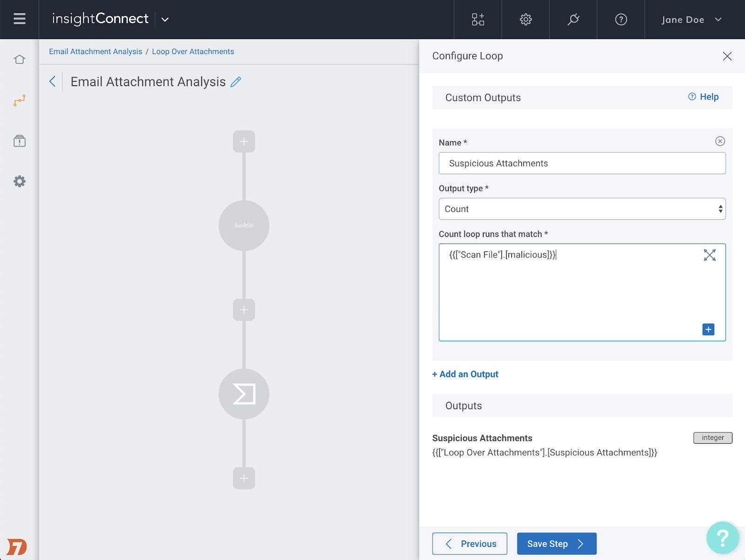Image resolution: width=745 pixels, height=560 pixels.
Task: Click Add an Output link
Action: [x=465, y=374]
